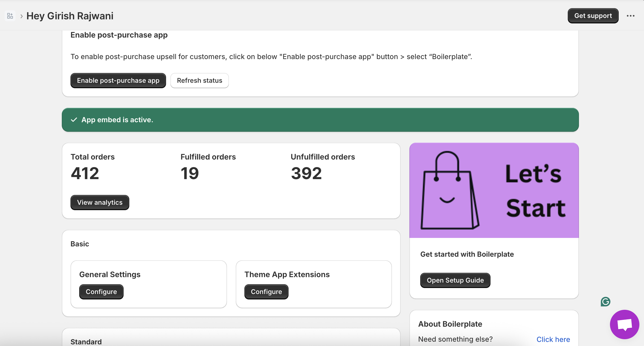Open the purple chat widget bubble
The width and height of the screenshot is (644, 346).
click(x=624, y=324)
